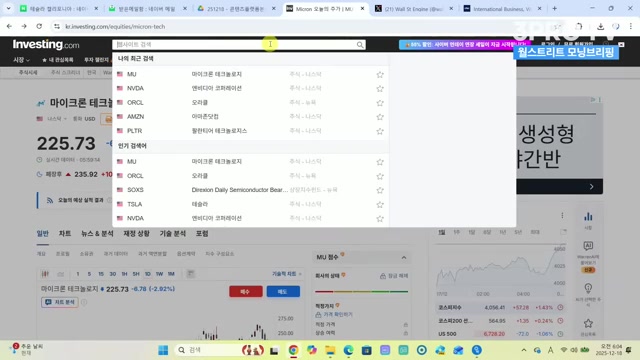This screenshot has width=640, height=360.
Task: Click the search magnifier icon in site search
Action: pos(360,44)
